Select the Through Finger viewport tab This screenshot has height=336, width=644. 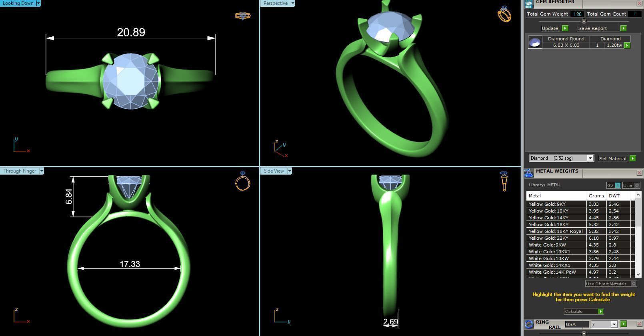(x=20, y=171)
